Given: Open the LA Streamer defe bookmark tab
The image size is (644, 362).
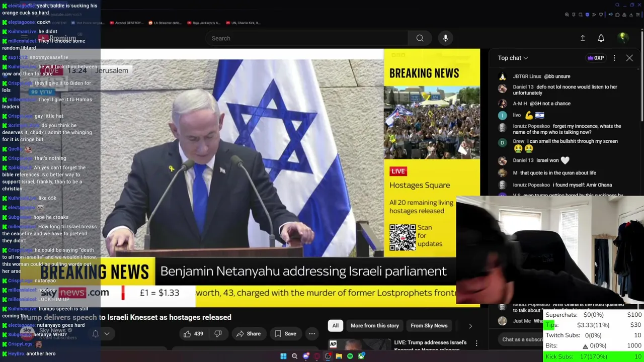Looking at the screenshot, I should (x=166, y=23).
